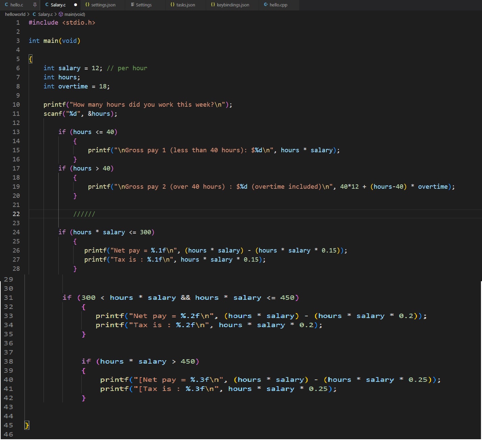This screenshot has height=448, width=482.
Task: Click the '[Net pay = %.3f' printf line
Action: coord(270,380)
